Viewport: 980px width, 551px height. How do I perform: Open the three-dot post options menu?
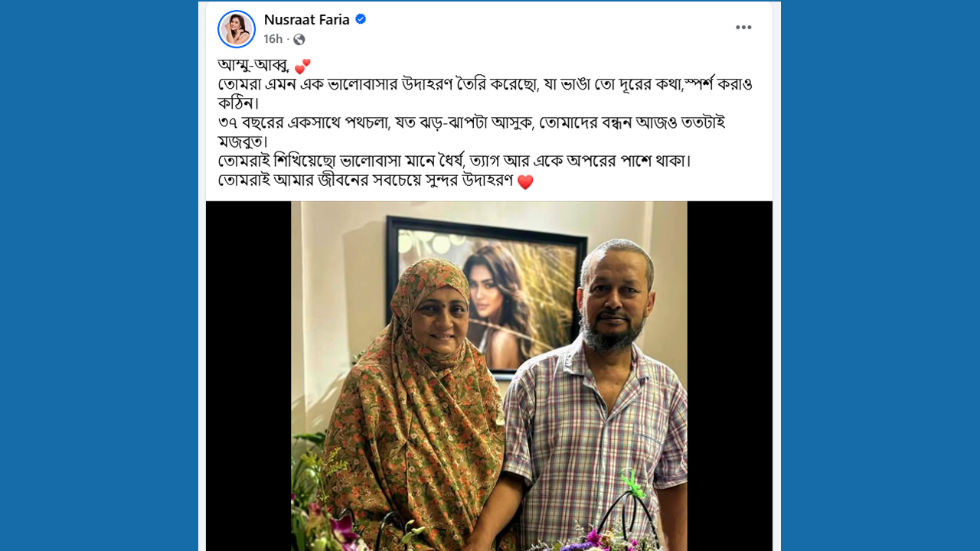coord(743,28)
